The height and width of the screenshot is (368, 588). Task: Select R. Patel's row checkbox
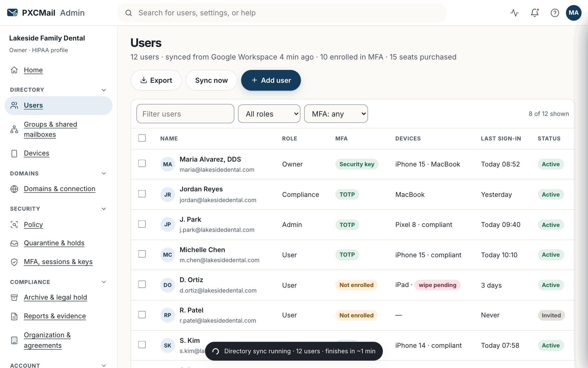[x=142, y=315]
